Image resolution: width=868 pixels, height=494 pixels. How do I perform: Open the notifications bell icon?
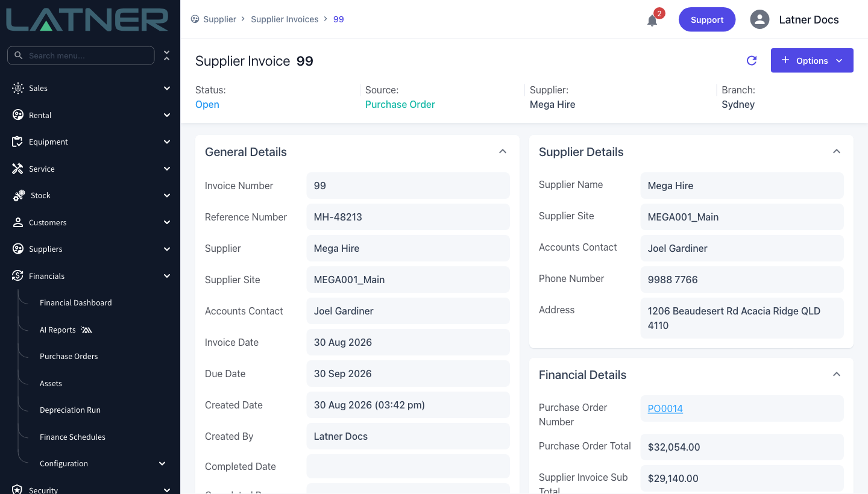[652, 20]
